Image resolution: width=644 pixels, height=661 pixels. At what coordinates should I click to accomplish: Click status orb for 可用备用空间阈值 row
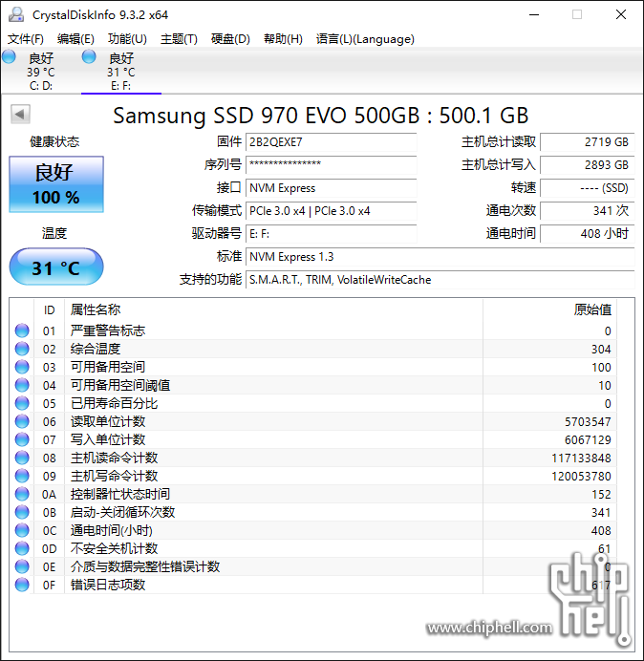(x=22, y=385)
